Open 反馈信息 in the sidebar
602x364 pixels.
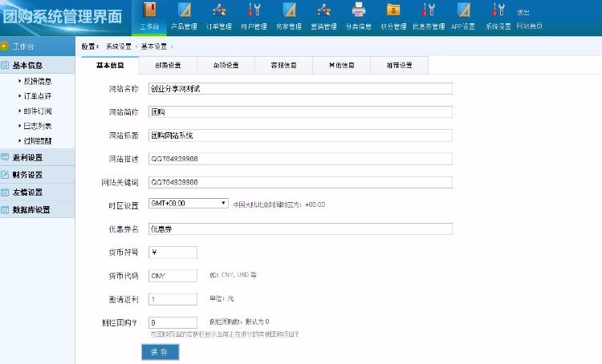[x=37, y=81]
